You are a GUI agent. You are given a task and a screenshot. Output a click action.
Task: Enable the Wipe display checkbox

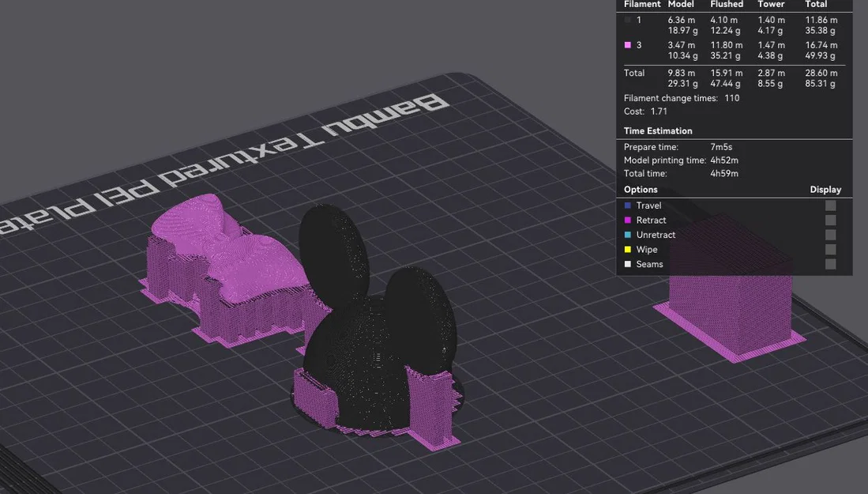tap(830, 249)
